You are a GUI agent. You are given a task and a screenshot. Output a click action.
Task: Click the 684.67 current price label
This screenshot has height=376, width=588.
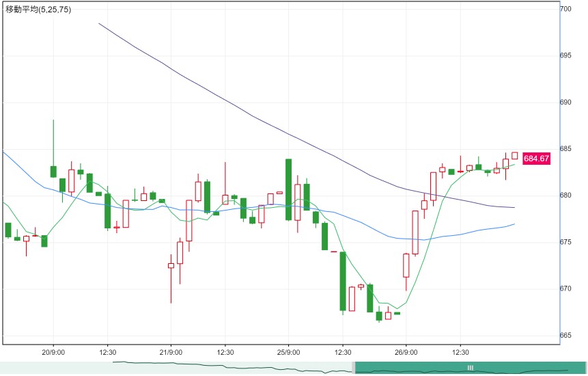coord(536,159)
